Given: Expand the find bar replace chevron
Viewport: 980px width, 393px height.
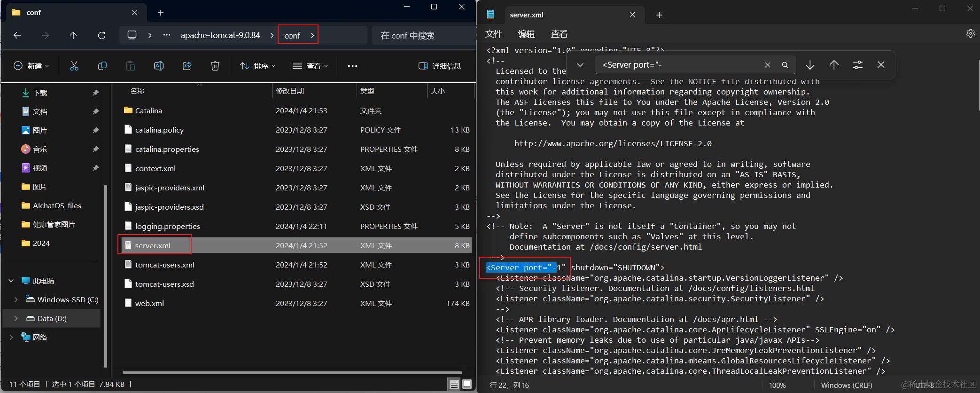Looking at the screenshot, I should click(x=580, y=65).
